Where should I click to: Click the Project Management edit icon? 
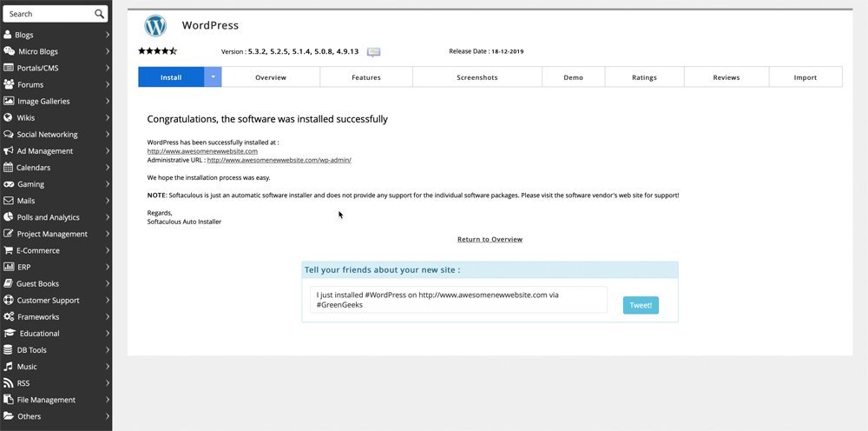coord(9,234)
